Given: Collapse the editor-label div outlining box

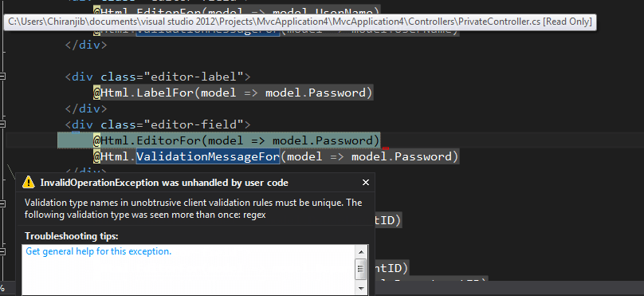Looking at the screenshot, I should (x=3, y=77).
